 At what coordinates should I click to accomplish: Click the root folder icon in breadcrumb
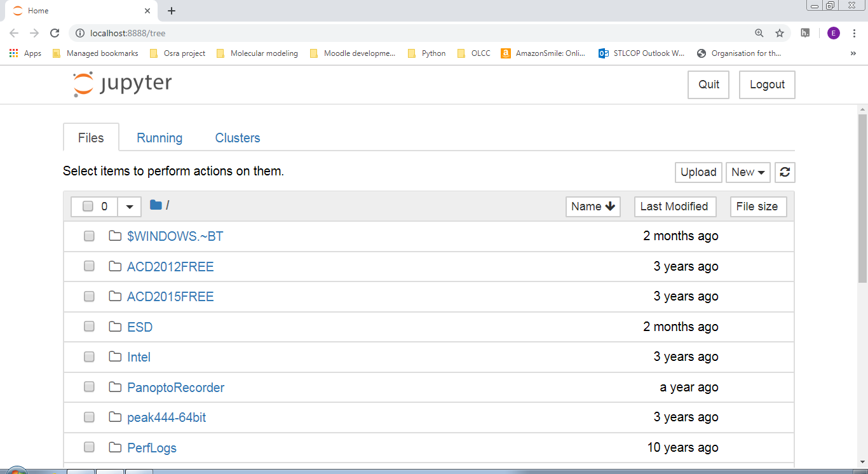pos(156,205)
